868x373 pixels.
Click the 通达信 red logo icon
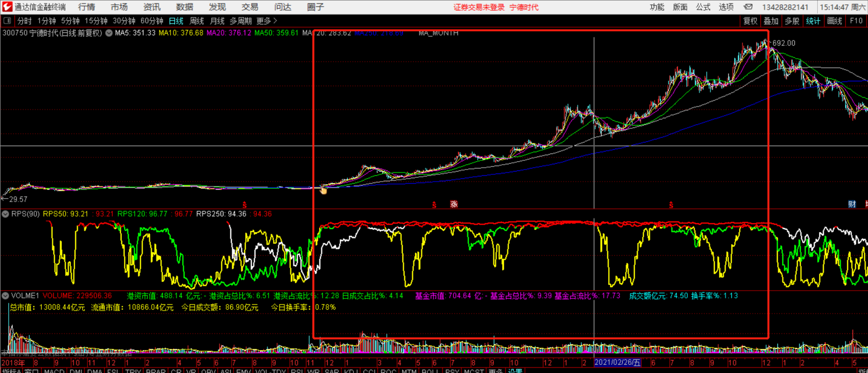(7, 7)
